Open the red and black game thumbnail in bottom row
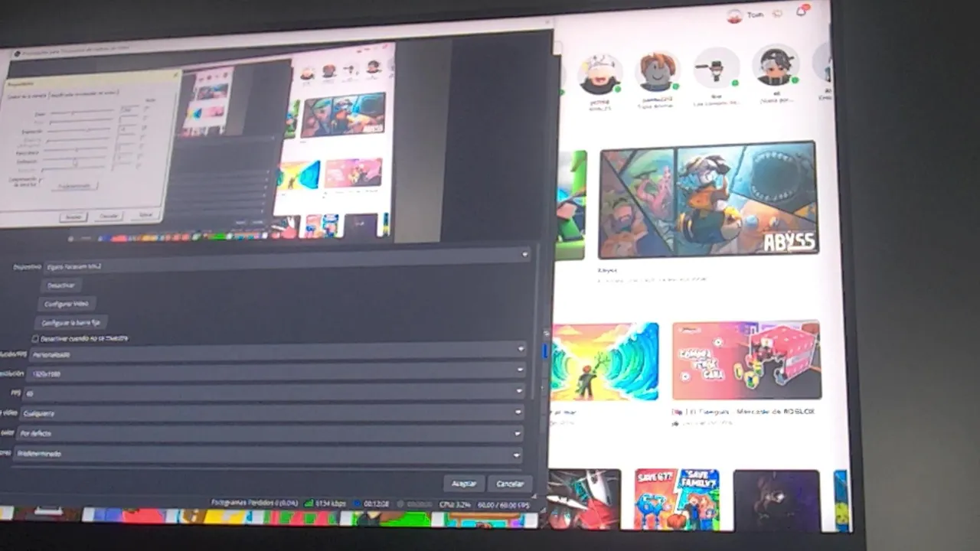Image resolution: width=980 pixels, height=551 pixels. pyautogui.click(x=583, y=499)
